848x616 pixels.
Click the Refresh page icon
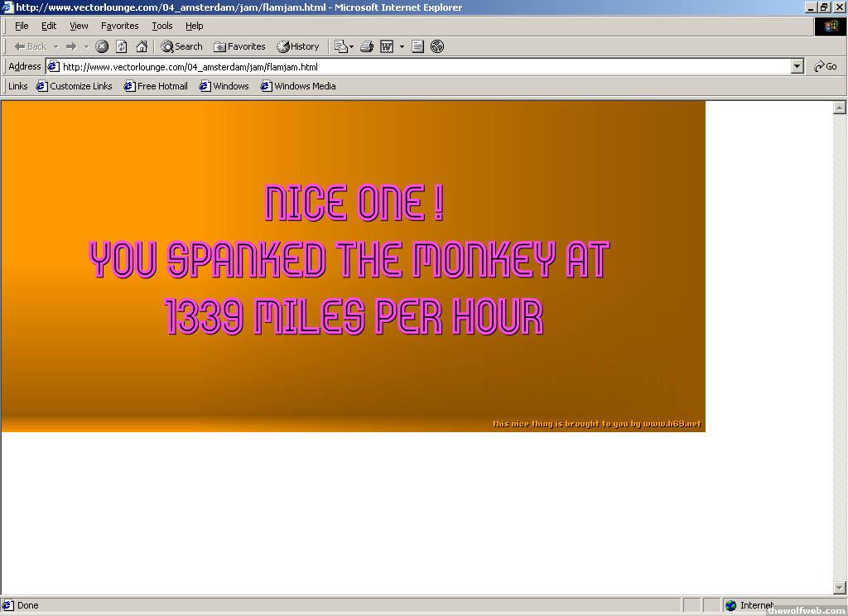coord(122,46)
